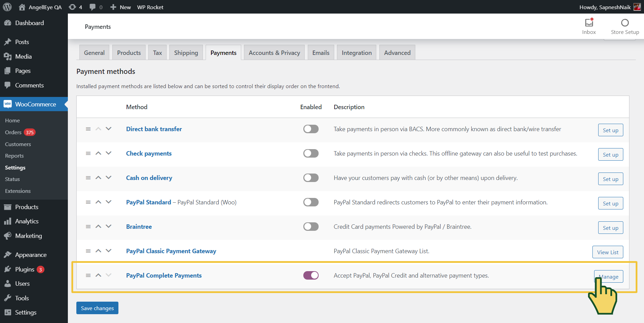Viewport: 644px width, 323px height.
Task: Switch to the Advanced tab
Action: 397,53
